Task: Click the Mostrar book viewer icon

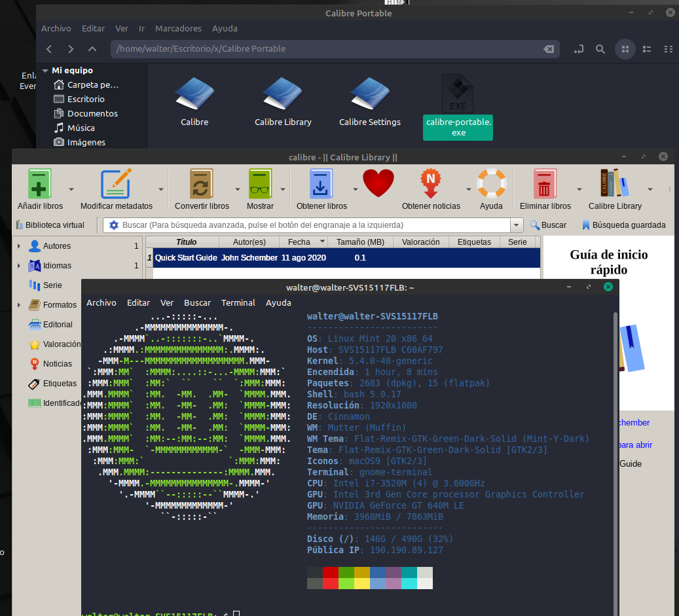Action: (x=260, y=184)
